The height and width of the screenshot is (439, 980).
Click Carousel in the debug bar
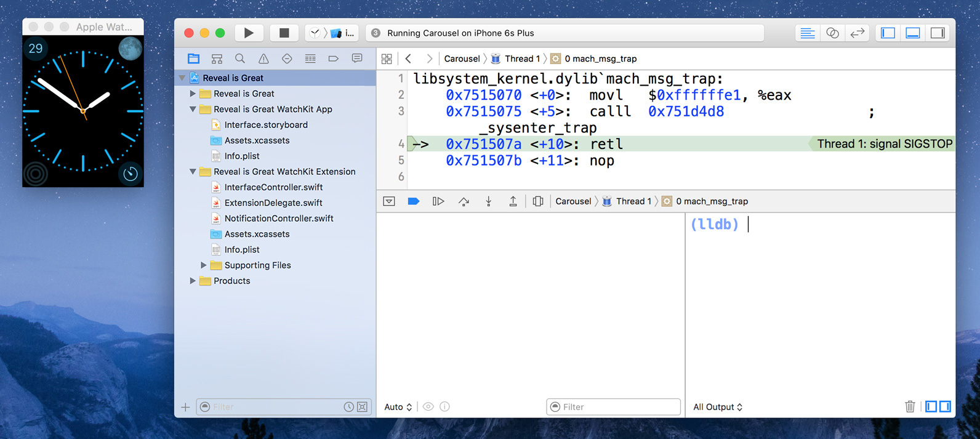[x=573, y=201]
